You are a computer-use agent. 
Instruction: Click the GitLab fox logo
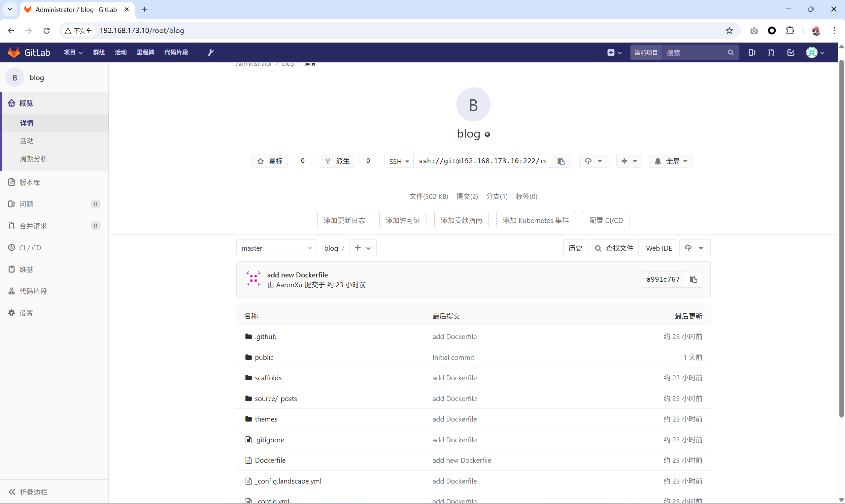14,52
